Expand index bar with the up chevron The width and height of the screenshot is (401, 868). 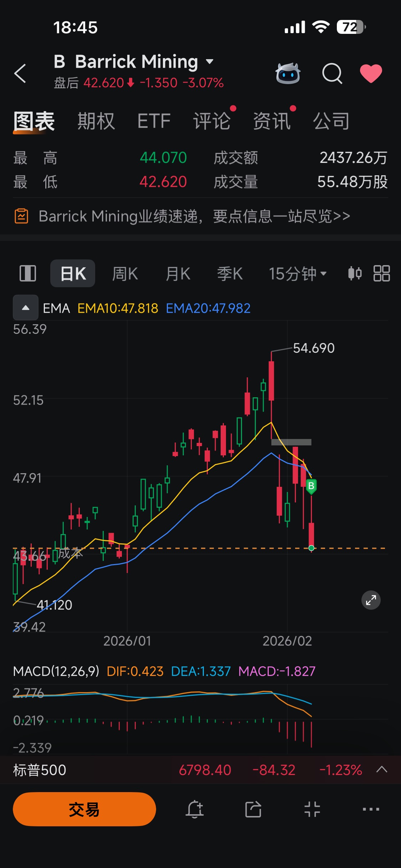coord(382,770)
